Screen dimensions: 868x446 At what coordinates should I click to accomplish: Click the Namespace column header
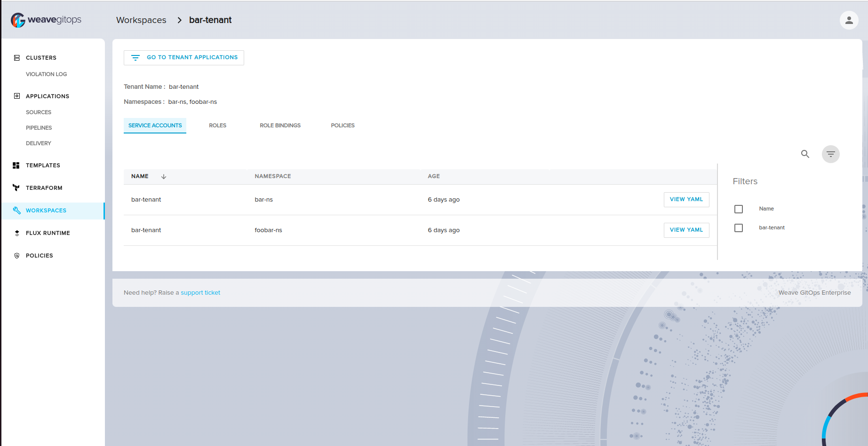click(273, 177)
